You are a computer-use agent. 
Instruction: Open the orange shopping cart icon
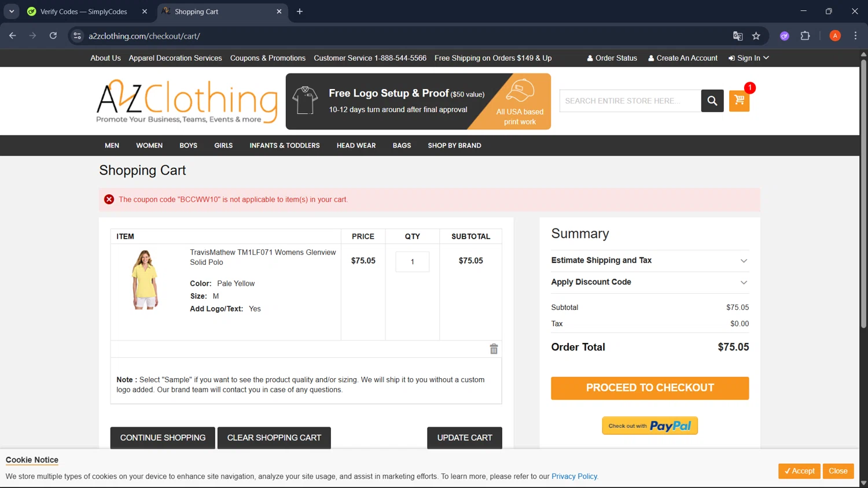click(739, 101)
